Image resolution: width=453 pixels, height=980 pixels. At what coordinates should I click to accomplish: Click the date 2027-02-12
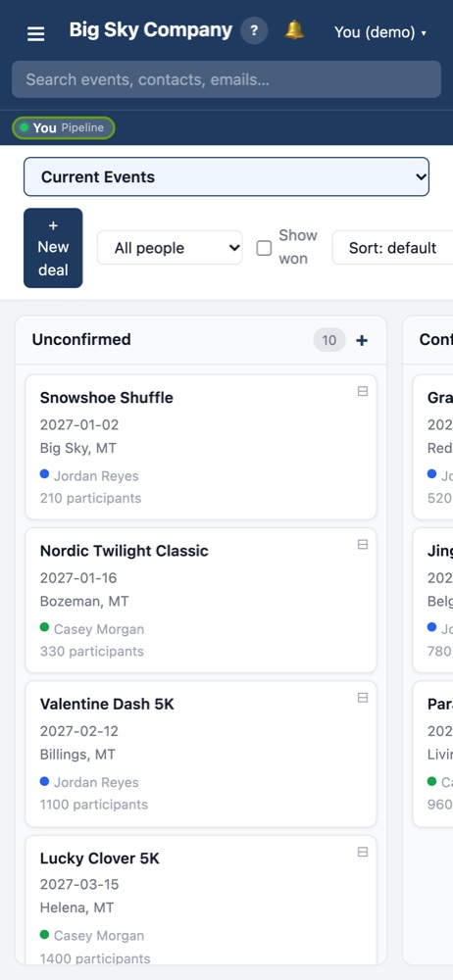[x=79, y=731]
